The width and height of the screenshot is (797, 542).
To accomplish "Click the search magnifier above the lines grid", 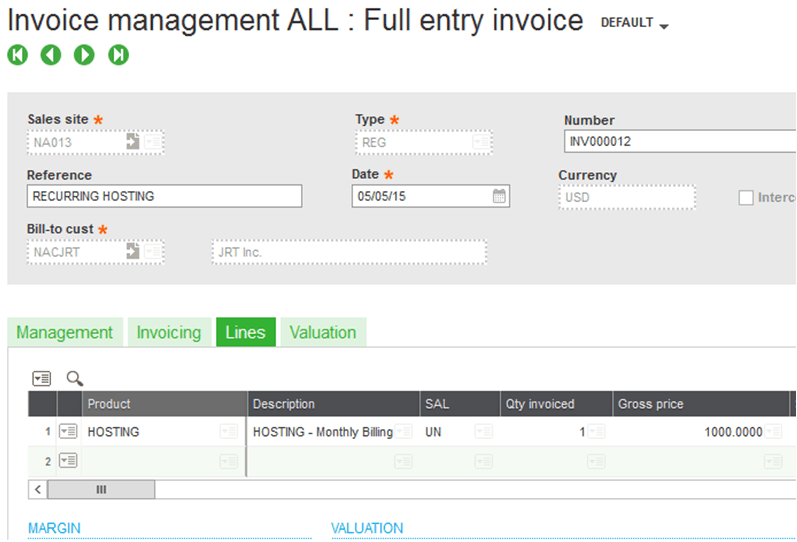I will click(75, 378).
